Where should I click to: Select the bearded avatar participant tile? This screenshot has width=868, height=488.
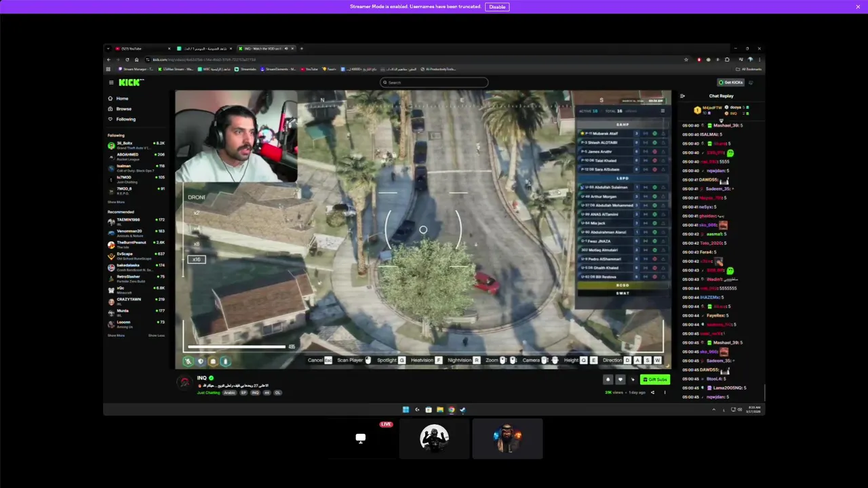[x=507, y=439]
